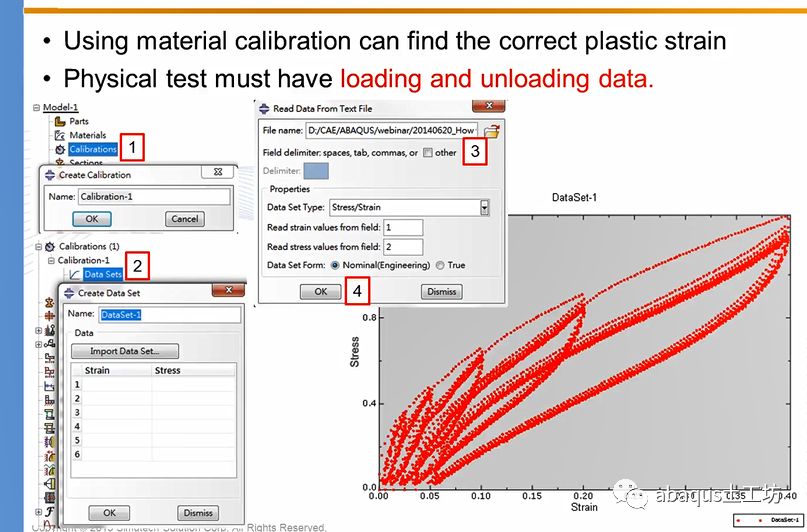Click the Read strain values from field input
Screen dimensions: 807x532
[403, 227]
